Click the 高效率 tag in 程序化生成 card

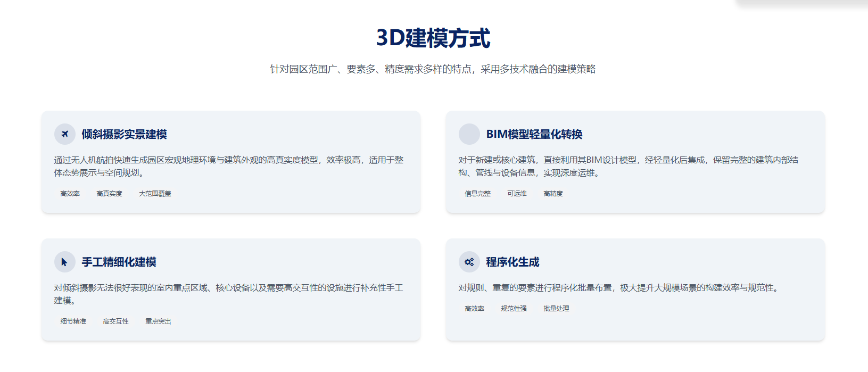pos(475,309)
